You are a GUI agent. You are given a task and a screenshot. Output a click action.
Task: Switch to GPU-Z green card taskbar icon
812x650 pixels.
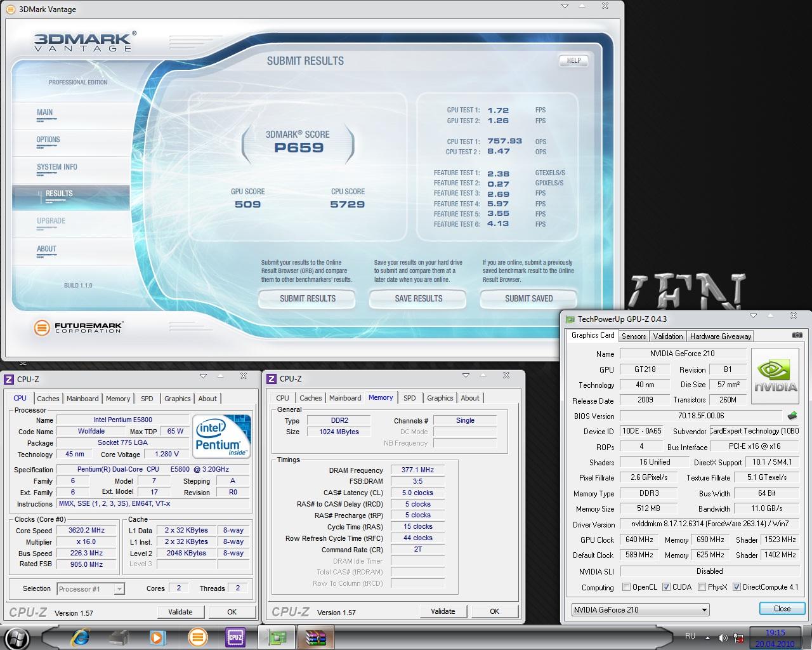pyautogui.click(x=276, y=637)
